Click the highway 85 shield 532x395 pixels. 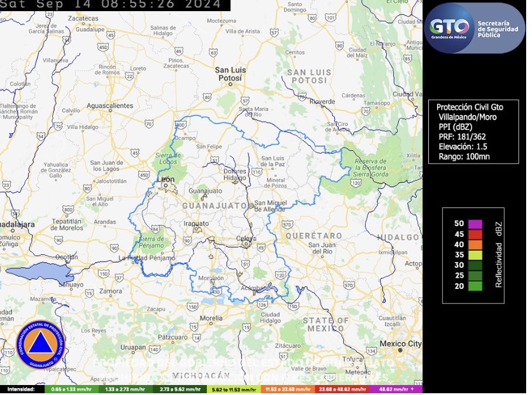(x=407, y=59)
